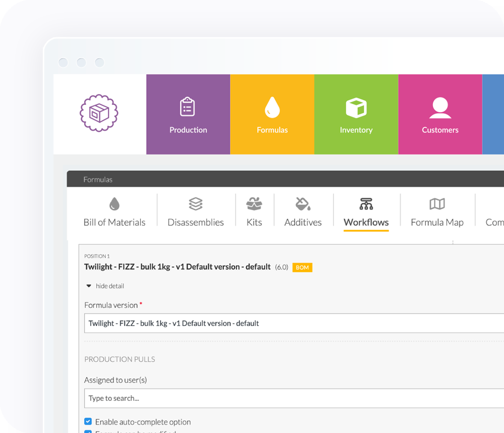Switch to Additives tab
Viewport: 504px width, 433px height.
point(303,222)
